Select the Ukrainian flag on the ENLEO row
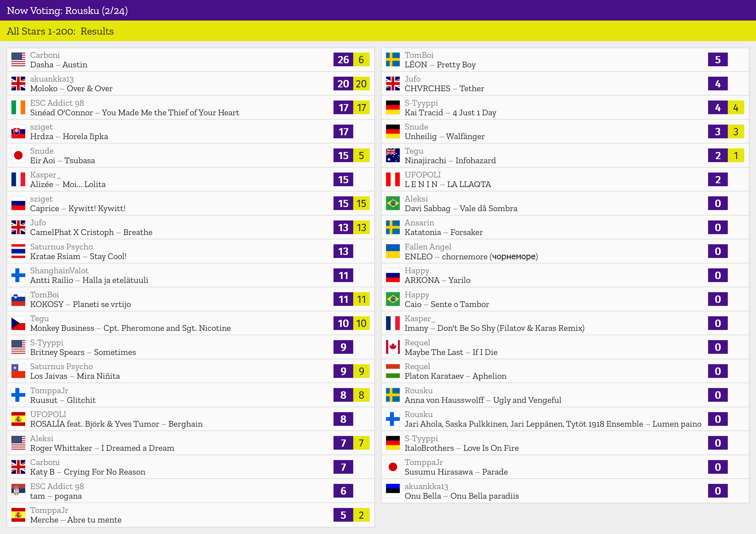Image resolution: width=756 pixels, height=534 pixels. pyautogui.click(x=393, y=251)
